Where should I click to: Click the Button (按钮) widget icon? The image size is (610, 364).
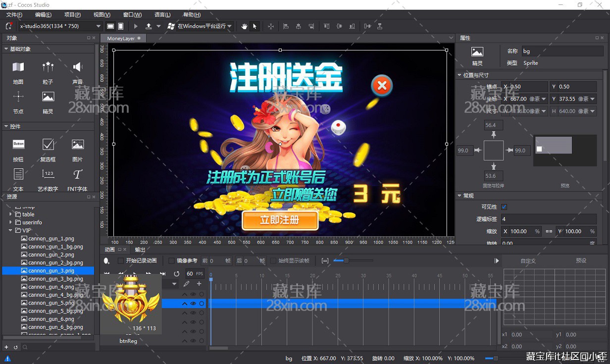(x=18, y=145)
